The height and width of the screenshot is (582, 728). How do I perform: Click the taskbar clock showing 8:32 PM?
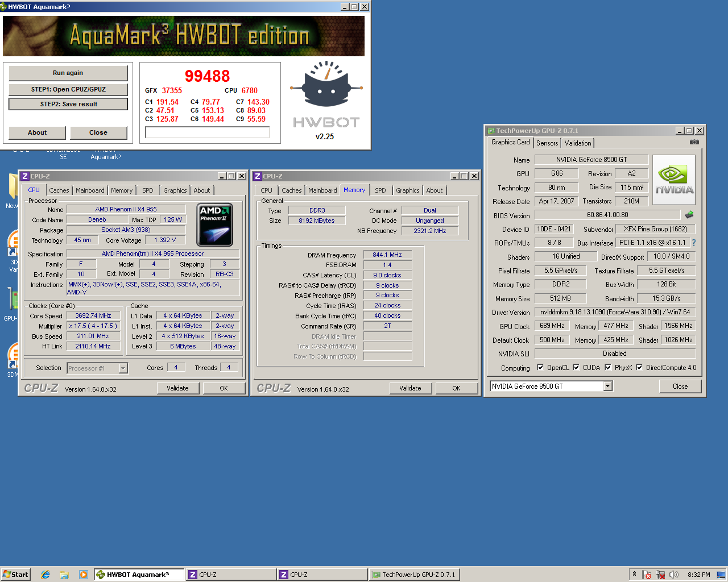[698, 575]
